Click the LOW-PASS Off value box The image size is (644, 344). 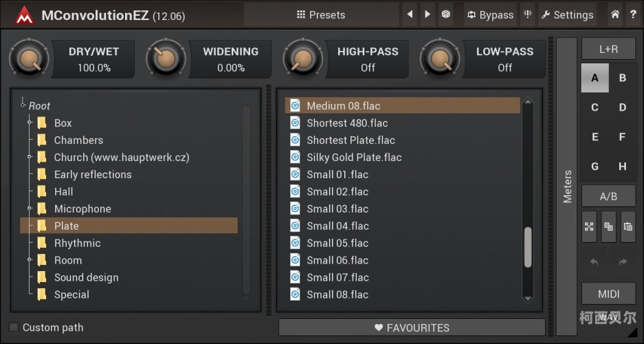(x=504, y=59)
